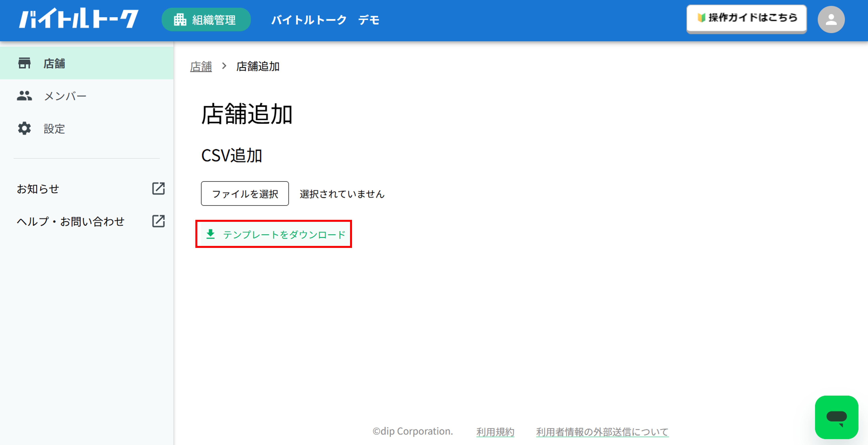Open お知らせ in the sidebar

pos(87,189)
